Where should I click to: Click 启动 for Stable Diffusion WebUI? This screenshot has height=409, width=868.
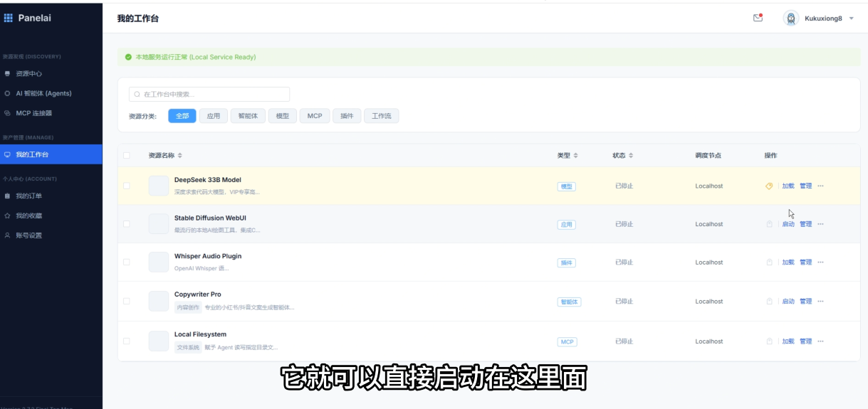[x=788, y=224]
